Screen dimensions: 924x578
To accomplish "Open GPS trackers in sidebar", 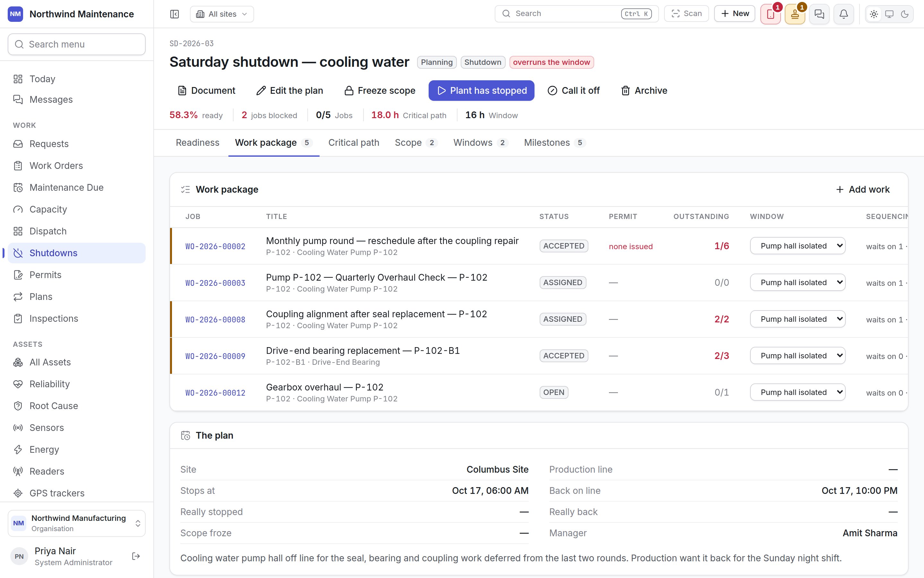I will click(77, 493).
